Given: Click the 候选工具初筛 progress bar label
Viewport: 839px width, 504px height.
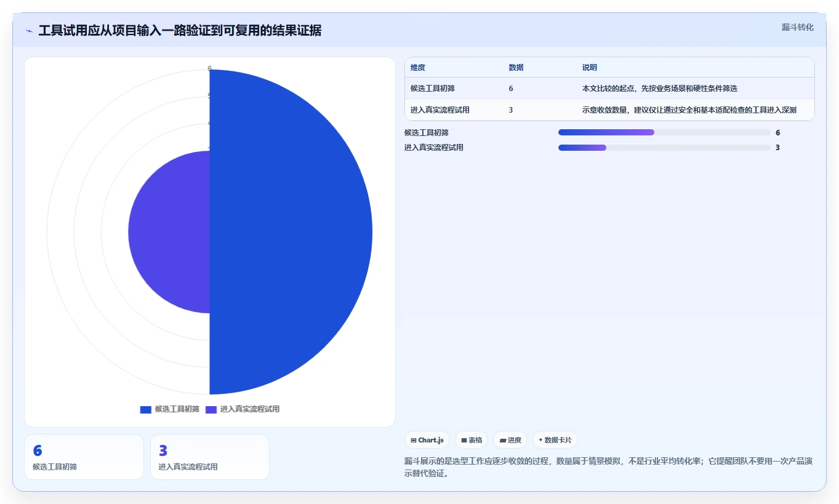Looking at the screenshot, I should (x=427, y=132).
